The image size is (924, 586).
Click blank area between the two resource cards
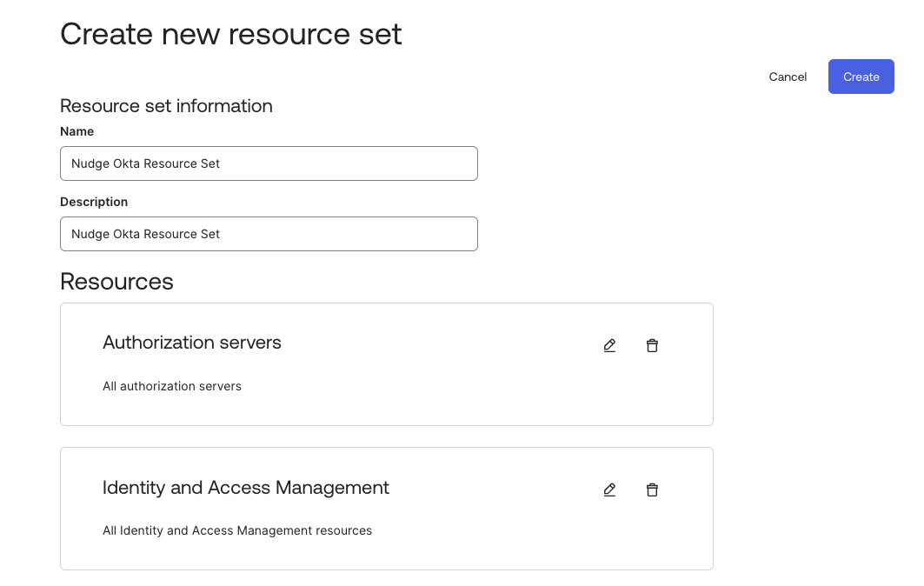[x=386, y=436]
